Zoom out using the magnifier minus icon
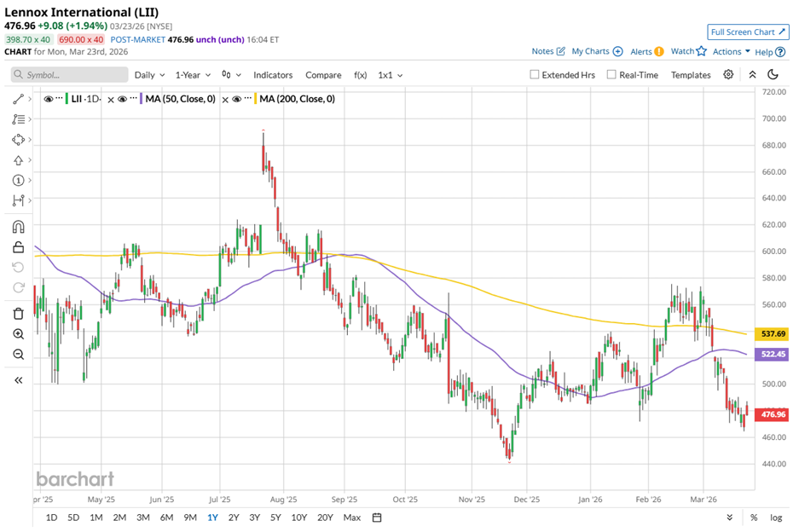Viewport: 799px width, 532px height. point(18,355)
